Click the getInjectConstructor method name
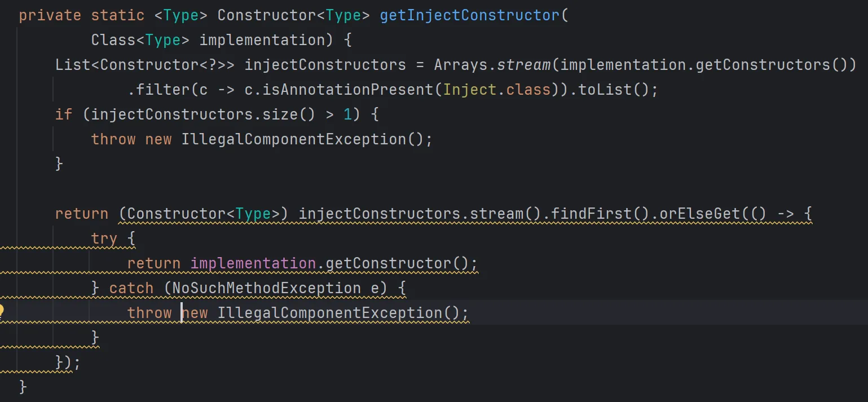 (x=470, y=15)
